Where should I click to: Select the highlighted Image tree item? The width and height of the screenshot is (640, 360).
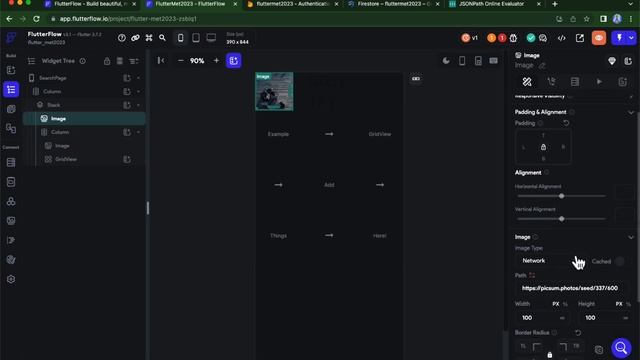click(x=84, y=118)
